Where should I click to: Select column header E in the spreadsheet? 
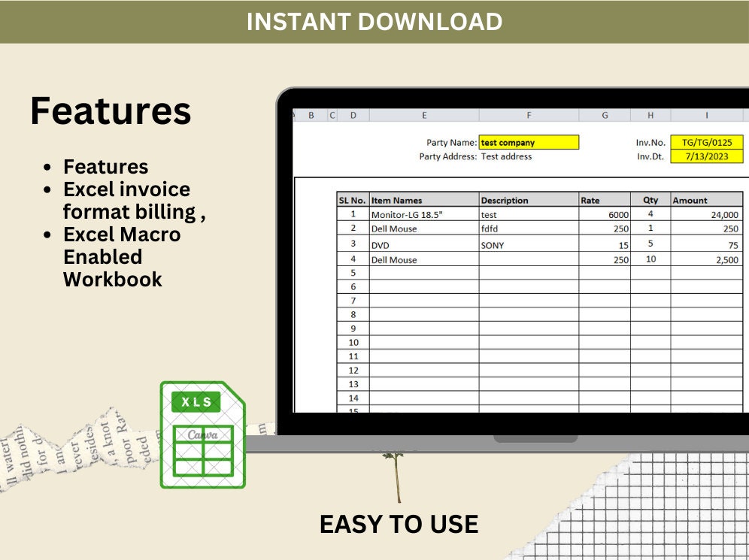click(424, 115)
